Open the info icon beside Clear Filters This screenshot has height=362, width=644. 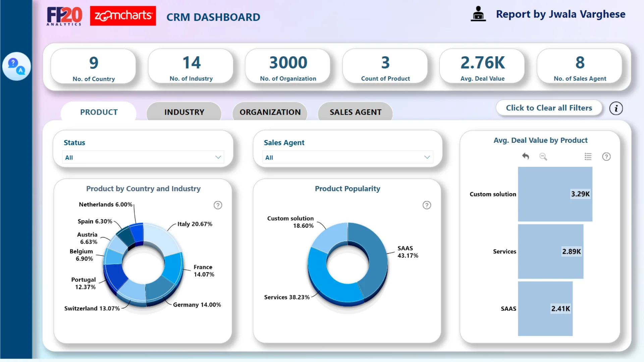pos(616,108)
